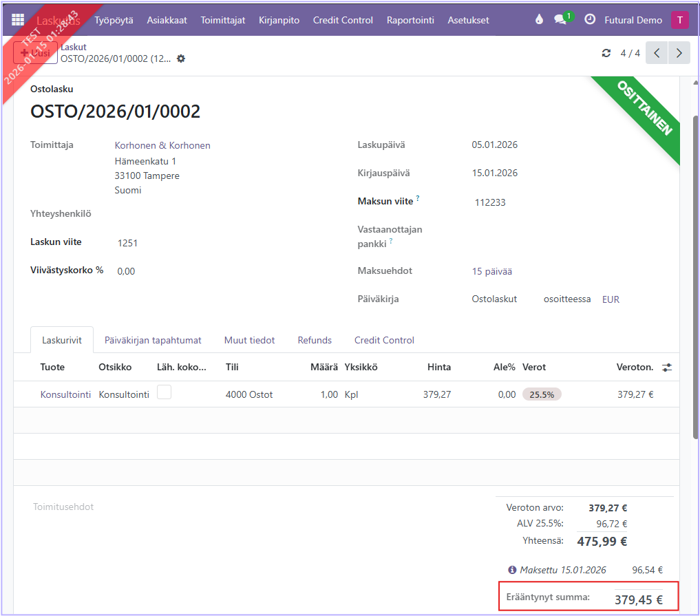The image size is (700, 616).
Task: Go to the previous record arrow
Action: (657, 53)
